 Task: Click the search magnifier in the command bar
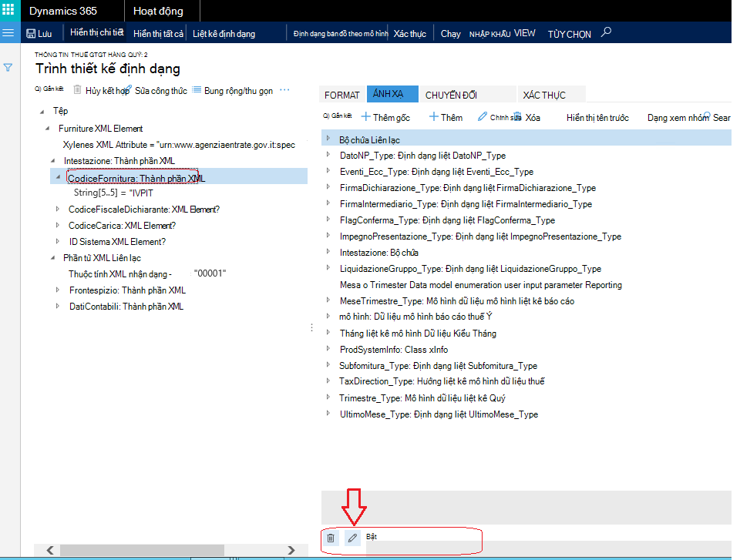[606, 32]
